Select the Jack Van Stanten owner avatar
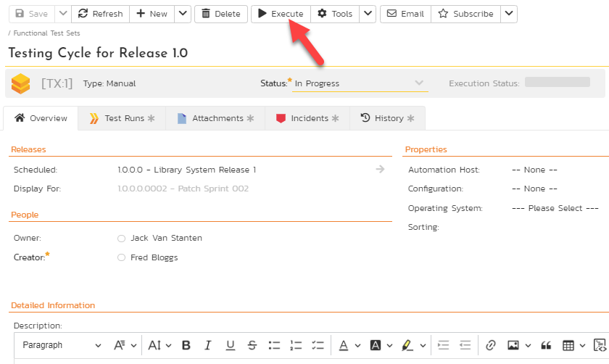Screen dimensions: 609x364 121,238
